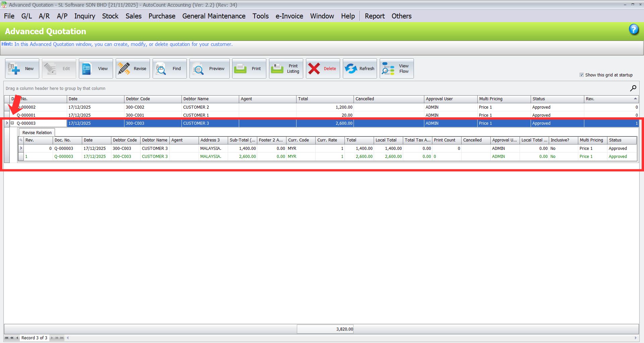Open the Revise tool
644x343 pixels.
coord(132,68)
